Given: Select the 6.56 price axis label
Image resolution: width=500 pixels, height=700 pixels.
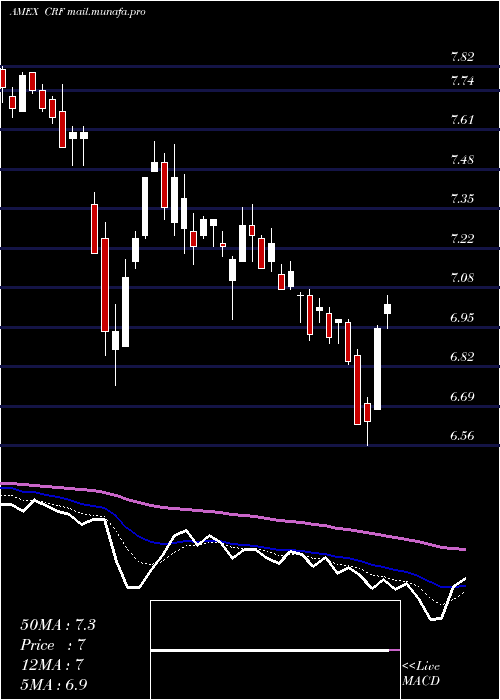Looking at the screenshot, I should (x=462, y=436).
